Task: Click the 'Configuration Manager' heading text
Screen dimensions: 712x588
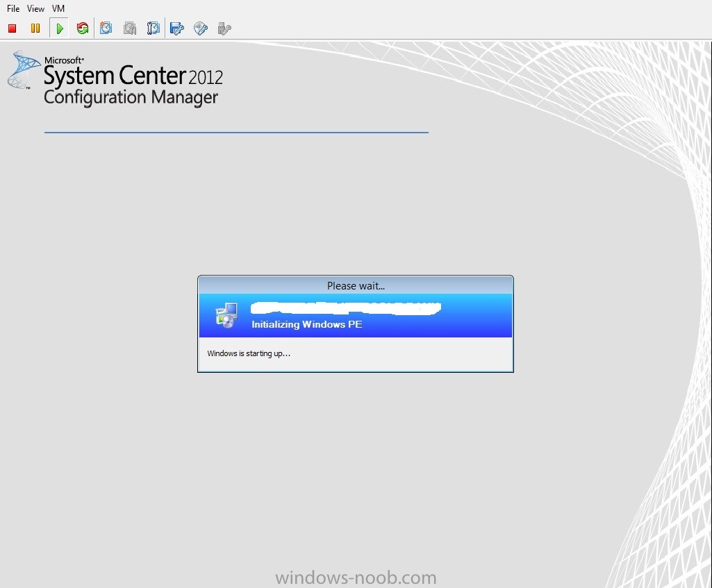Action: (x=131, y=98)
